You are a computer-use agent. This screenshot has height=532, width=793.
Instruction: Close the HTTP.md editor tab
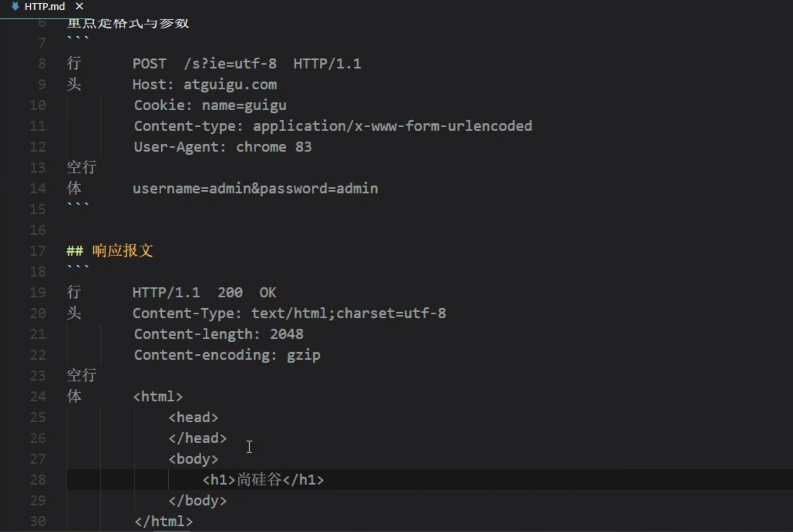[x=80, y=7]
